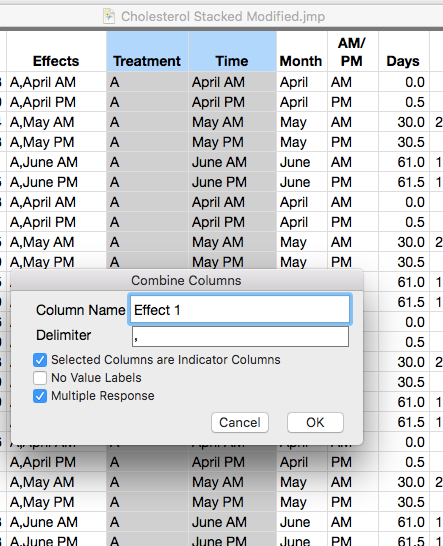Image resolution: width=443 pixels, height=546 pixels.
Task: Select the AM/PM column header
Action: 352,52
